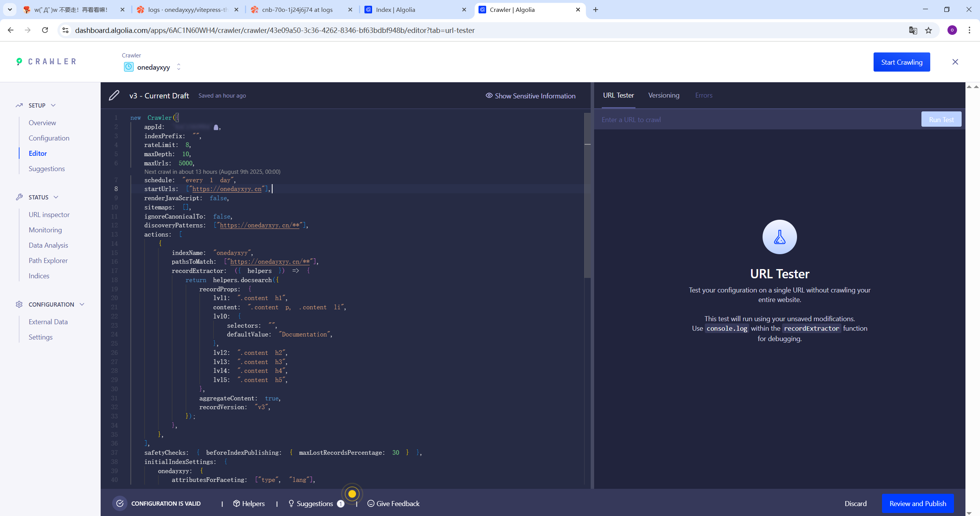Open a new browser tab
The width and height of the screenshot is (980, 516).
click(595, 10)
